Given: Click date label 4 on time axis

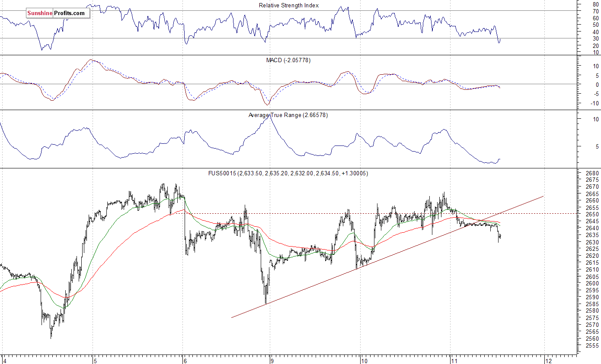Looking at the screenshot, I should [4, 360].
